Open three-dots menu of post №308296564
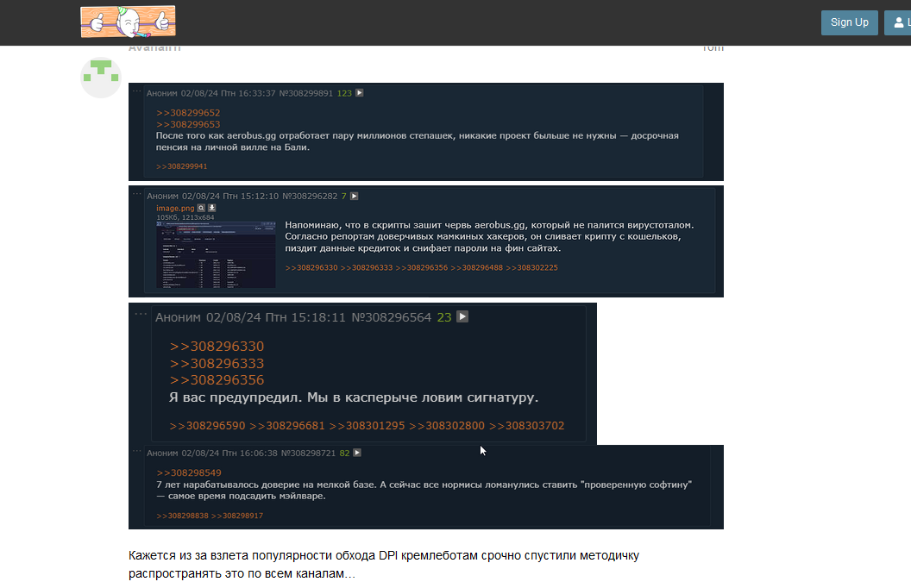Viewport: 911px width, 588px height. tap(141, 314)
